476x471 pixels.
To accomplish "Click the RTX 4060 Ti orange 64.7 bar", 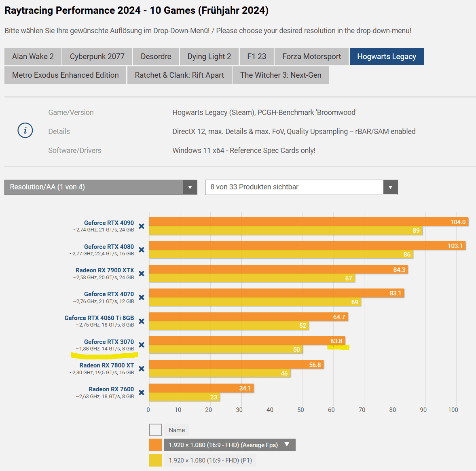I will coord(249,317).
